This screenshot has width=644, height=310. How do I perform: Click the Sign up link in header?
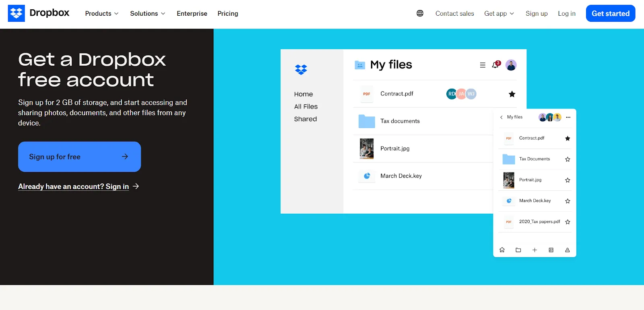tap(537, 13)
